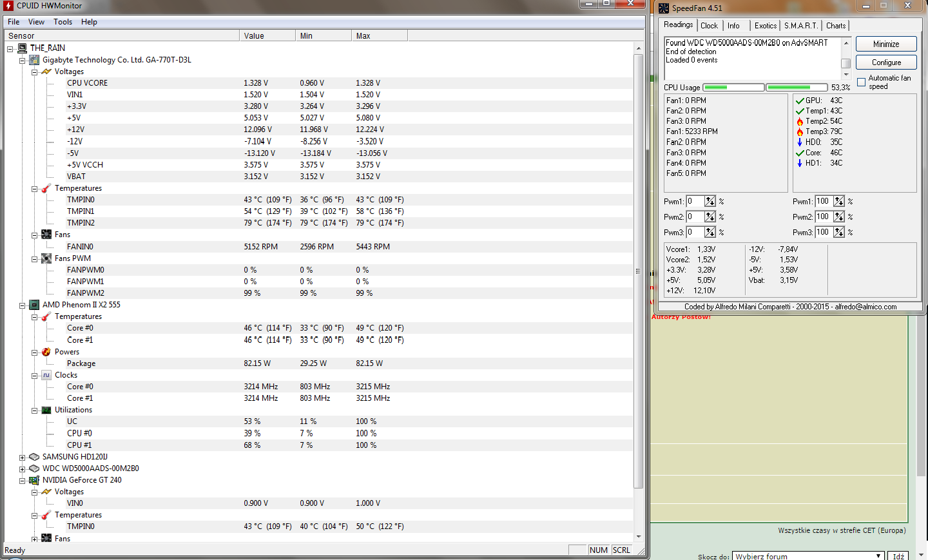
Task: Click the fan icon beside Fans PWM
Action: [x=46, y=258]
